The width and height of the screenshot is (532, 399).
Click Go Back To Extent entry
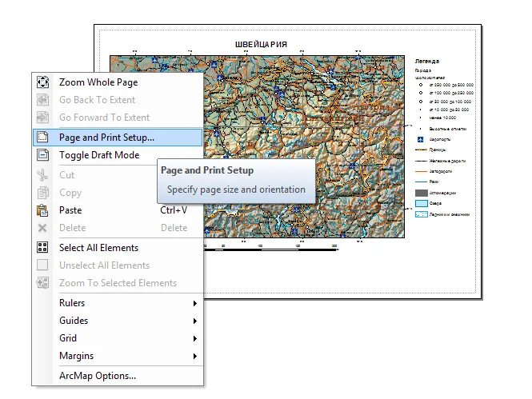118,100
